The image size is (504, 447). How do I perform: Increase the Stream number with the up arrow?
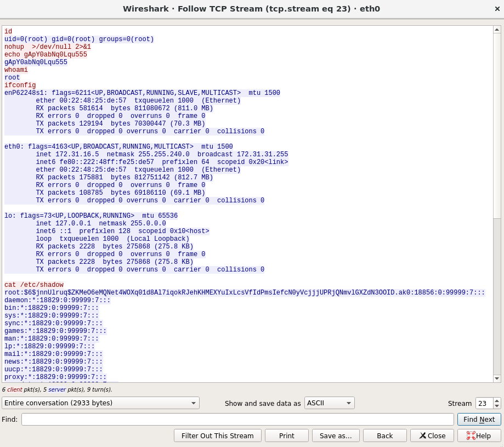pos(497,400)
